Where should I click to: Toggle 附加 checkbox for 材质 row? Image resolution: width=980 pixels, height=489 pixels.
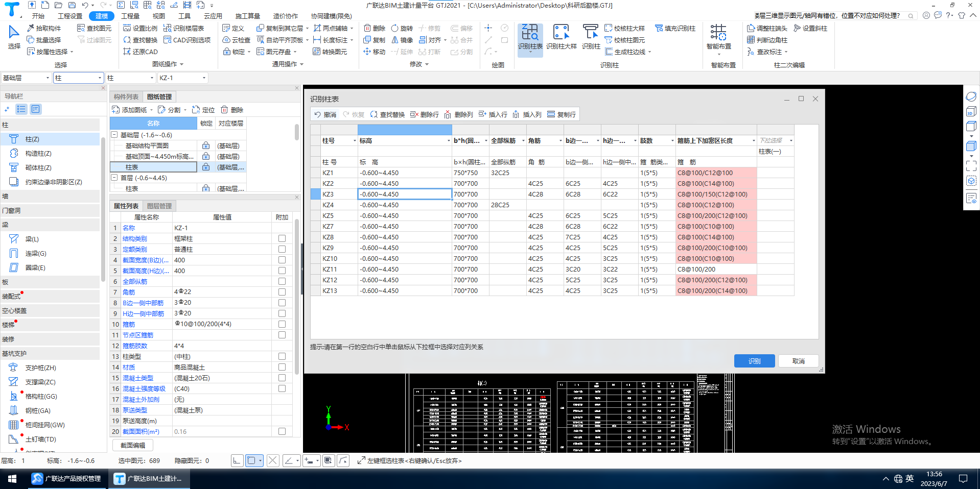(x=282, y=367)
